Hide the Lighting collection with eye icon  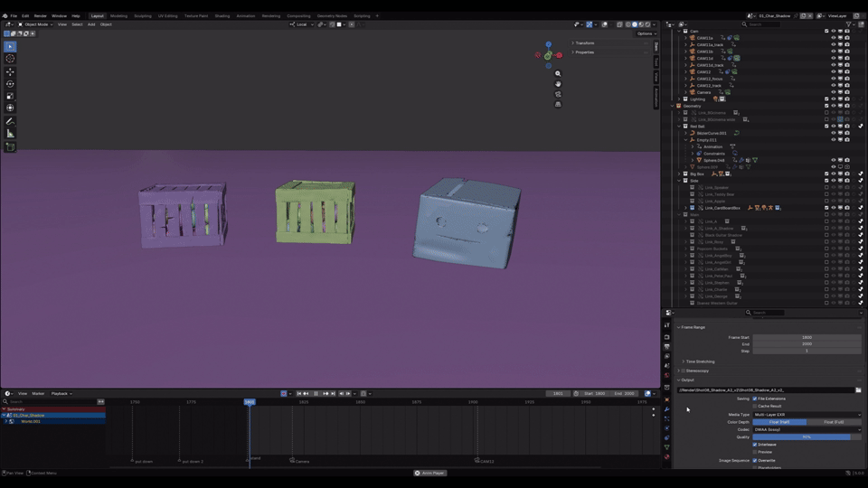pos(834,99)
